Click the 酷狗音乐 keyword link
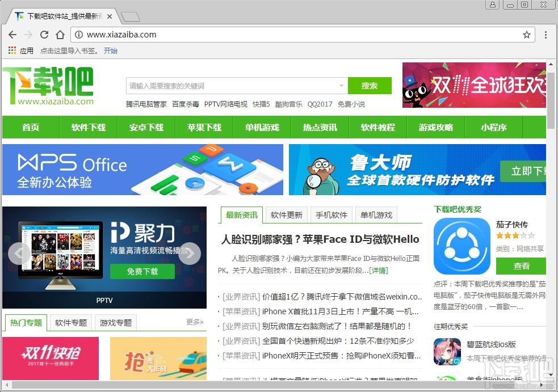This screenshot has width=558, height=392. [x=288, y=104]
